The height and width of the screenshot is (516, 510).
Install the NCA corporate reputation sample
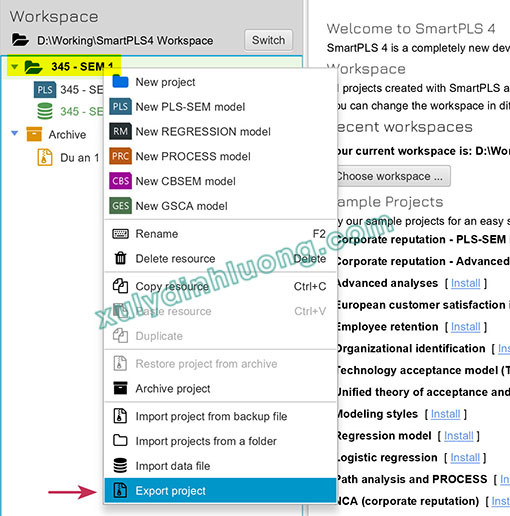click(x=501, y=501)
